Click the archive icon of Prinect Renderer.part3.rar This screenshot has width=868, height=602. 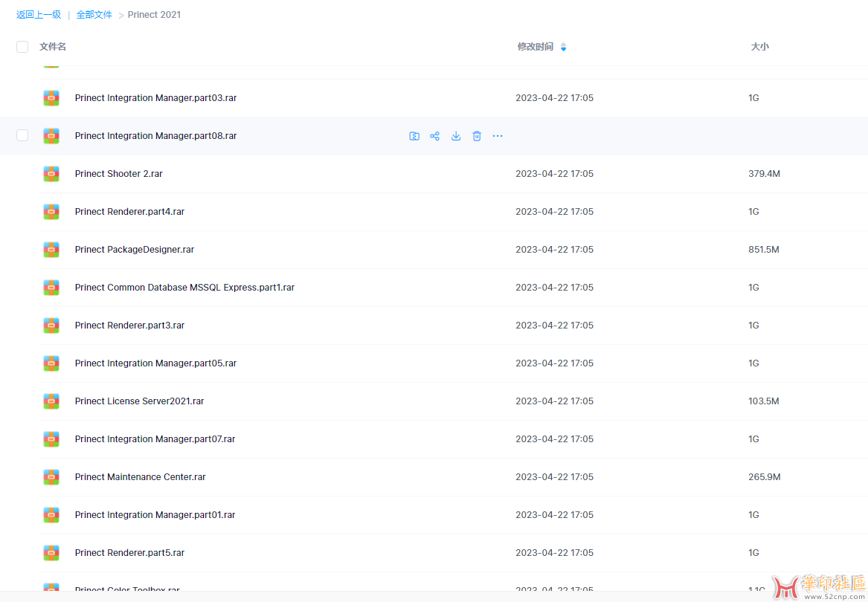point(51,326)
